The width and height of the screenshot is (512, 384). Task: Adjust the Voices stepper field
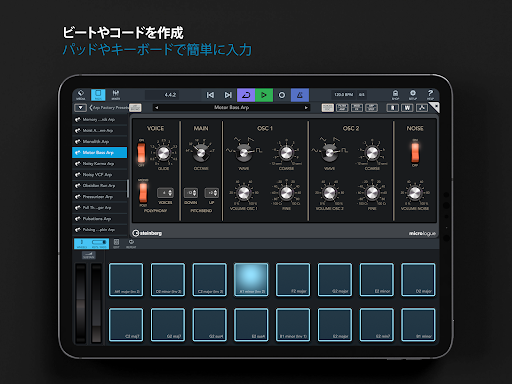[x=165, y=193]
